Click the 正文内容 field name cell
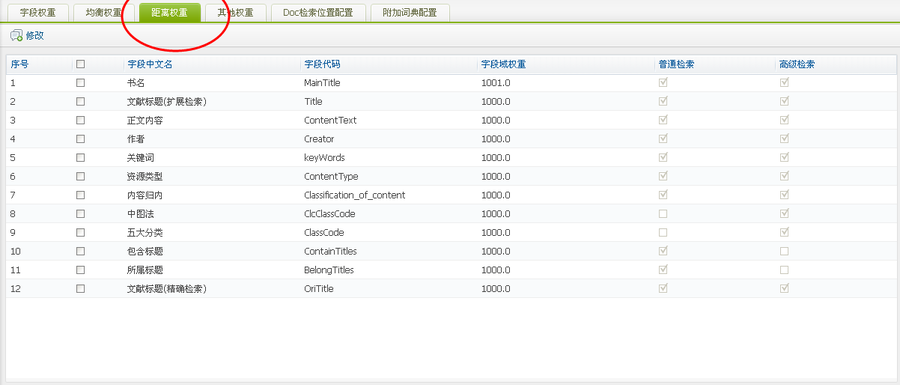Screen dimensions: 900x385 (x=145, y=120)
